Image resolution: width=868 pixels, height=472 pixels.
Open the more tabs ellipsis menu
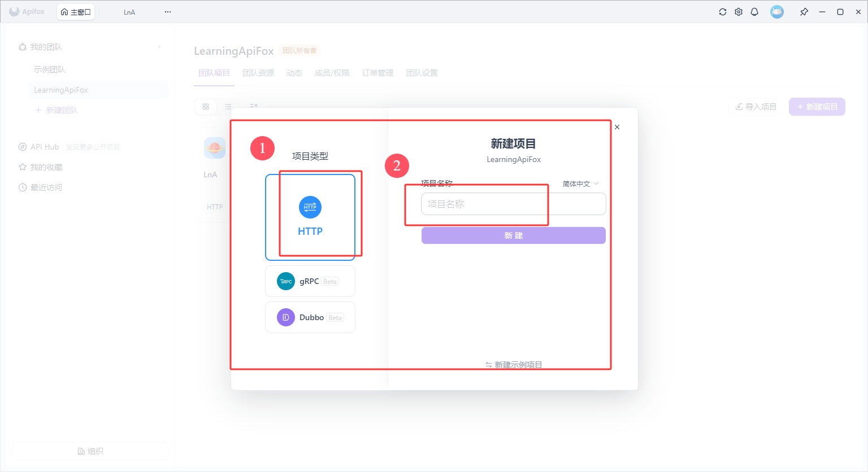pos(168,12)
